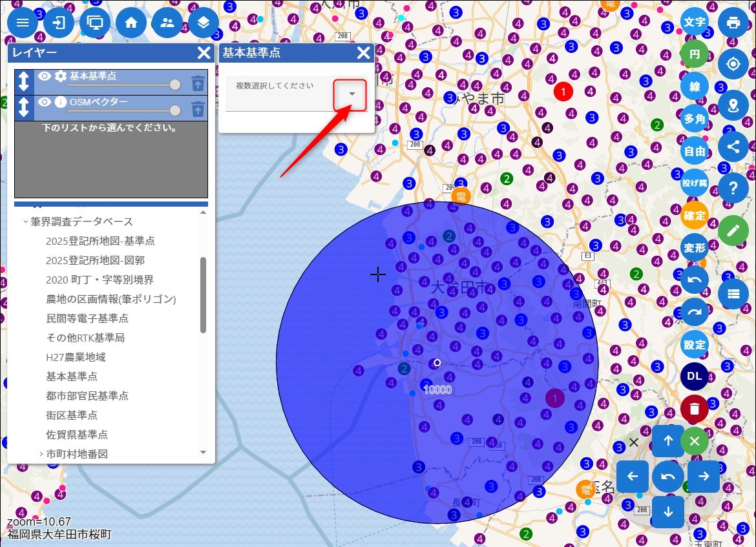Open the layers stack icon

(x=204, y=23)
